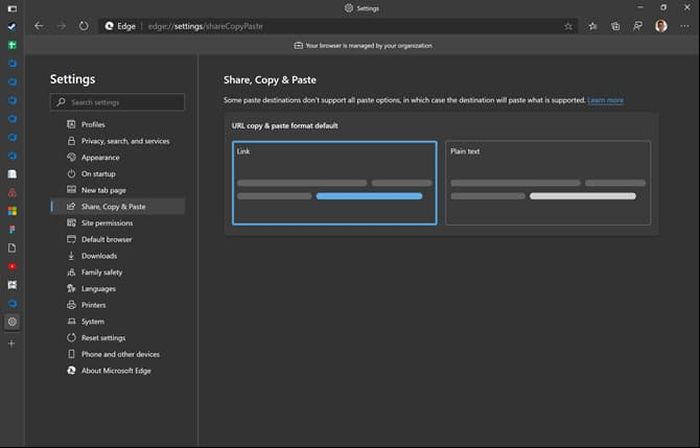Open the Collections icon in the toolbar
This screenshot has width=700, height=448.
[615, 26]
